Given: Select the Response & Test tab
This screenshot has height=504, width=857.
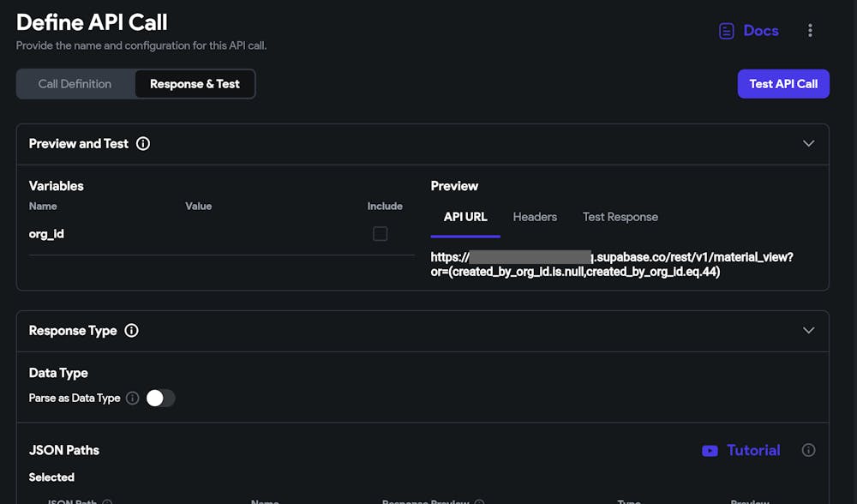Looking at the screenshot, I should tap(195, 84).
